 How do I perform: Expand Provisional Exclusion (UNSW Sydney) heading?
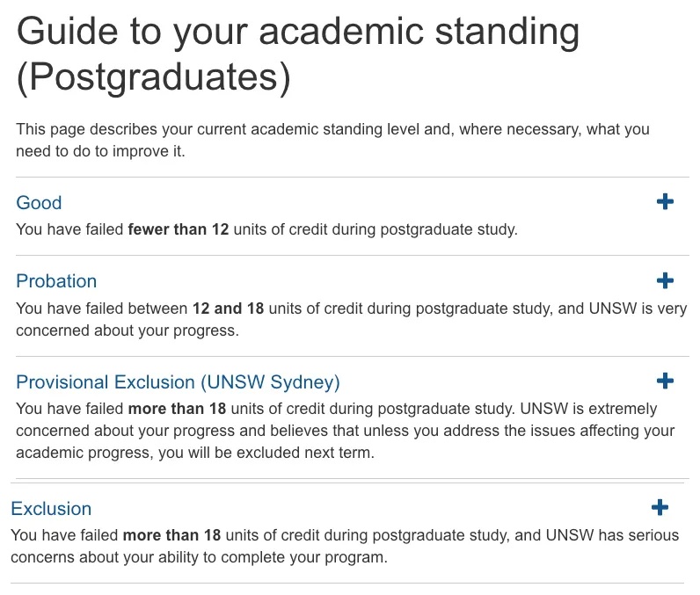[x=178, y=382]
